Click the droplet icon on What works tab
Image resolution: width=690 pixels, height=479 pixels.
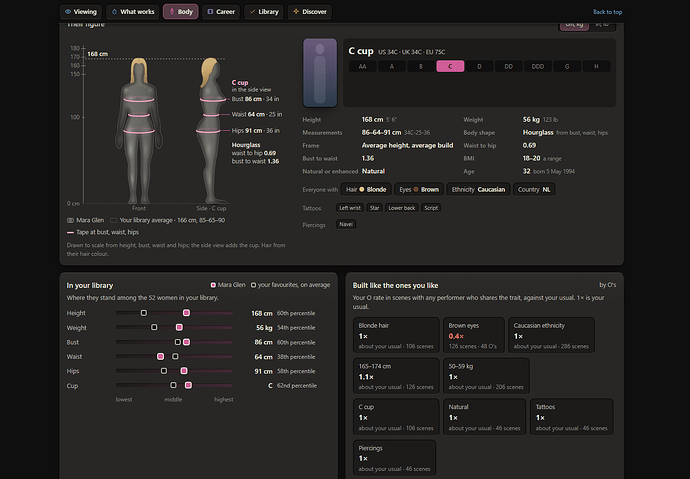(x=114, y=12)
